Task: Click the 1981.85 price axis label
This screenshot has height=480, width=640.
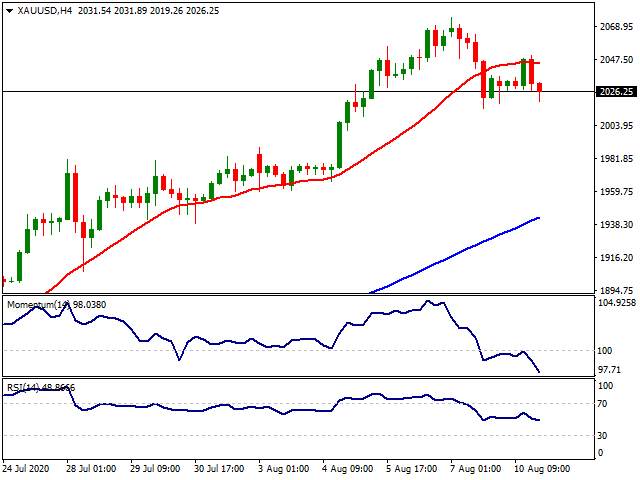Action: point(616,158)
